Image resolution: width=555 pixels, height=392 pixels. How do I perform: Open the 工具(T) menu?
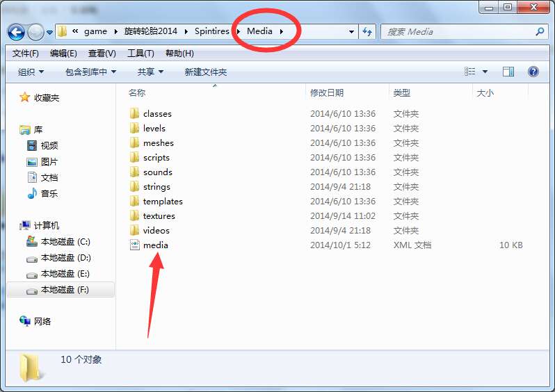point(140,54)
